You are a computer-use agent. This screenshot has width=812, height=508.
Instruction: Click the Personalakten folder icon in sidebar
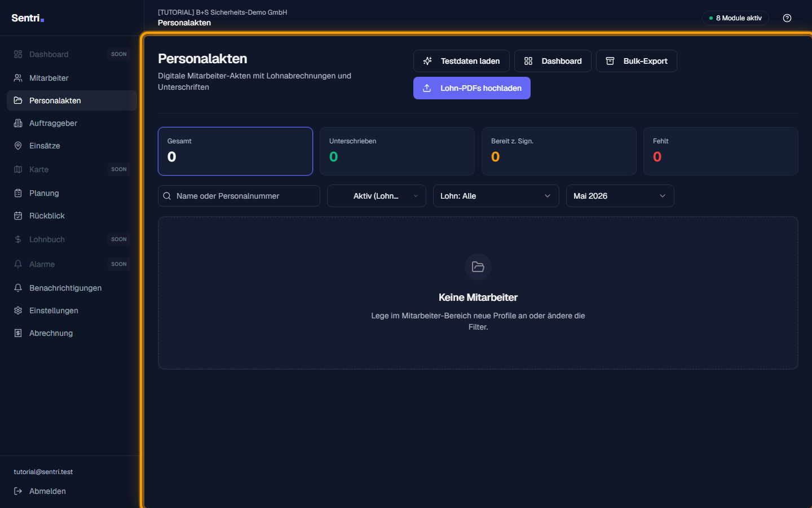[18, 100]
